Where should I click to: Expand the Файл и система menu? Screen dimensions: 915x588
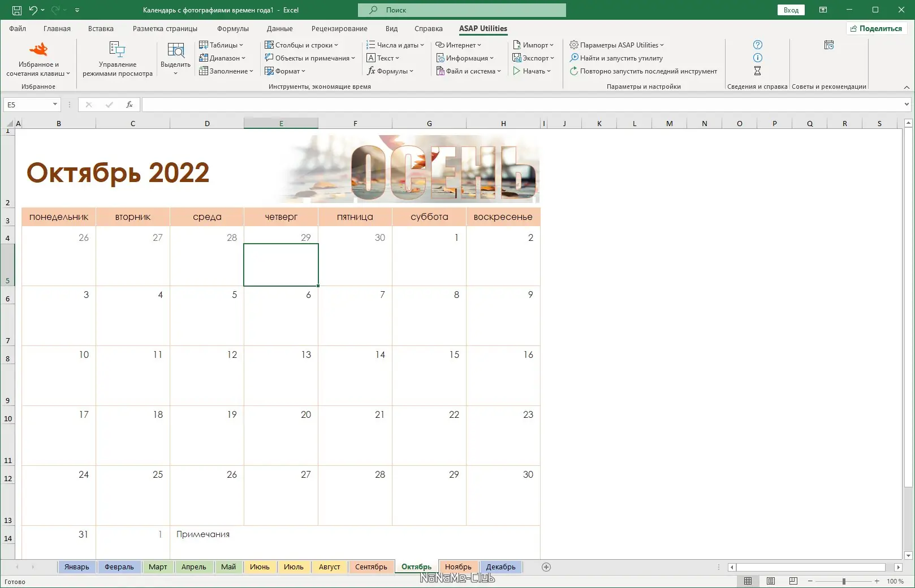tap(468, 71)
